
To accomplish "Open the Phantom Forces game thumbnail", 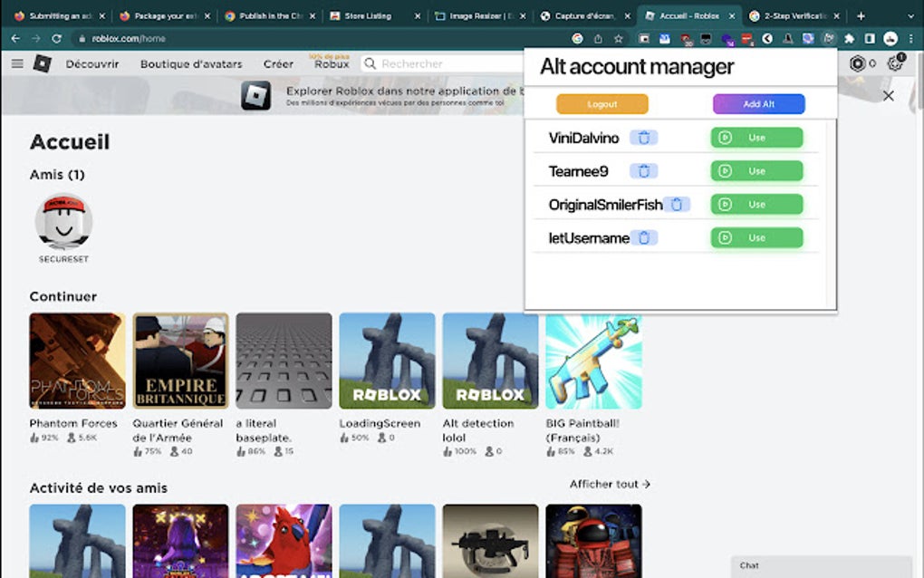I will pyautogui.click(x=77, y=360).
